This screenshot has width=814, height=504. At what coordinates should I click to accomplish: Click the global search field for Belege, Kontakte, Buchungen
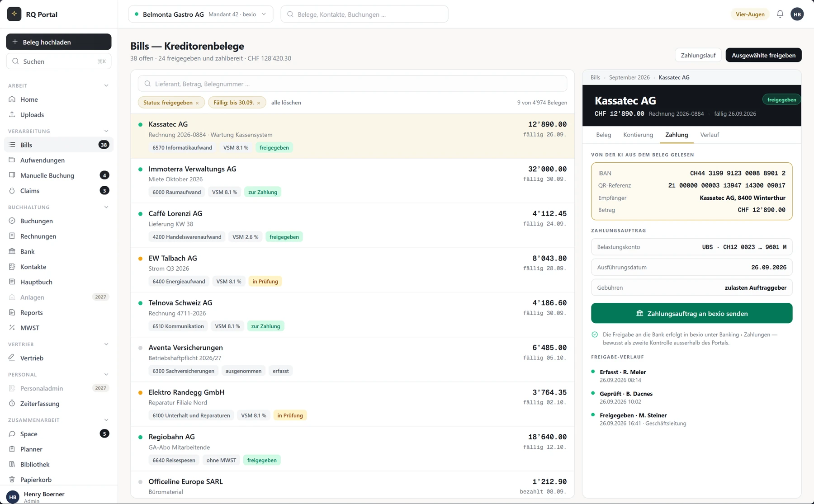pos(364,14)
